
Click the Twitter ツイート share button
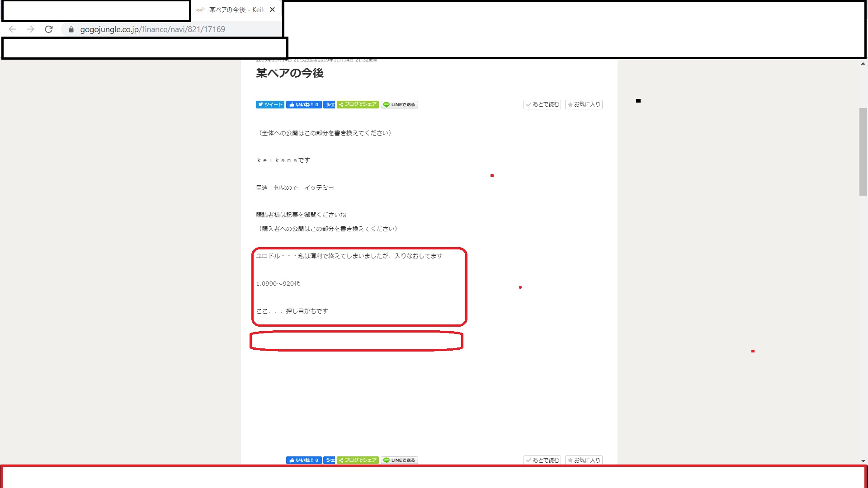click(x=270, y=104)
